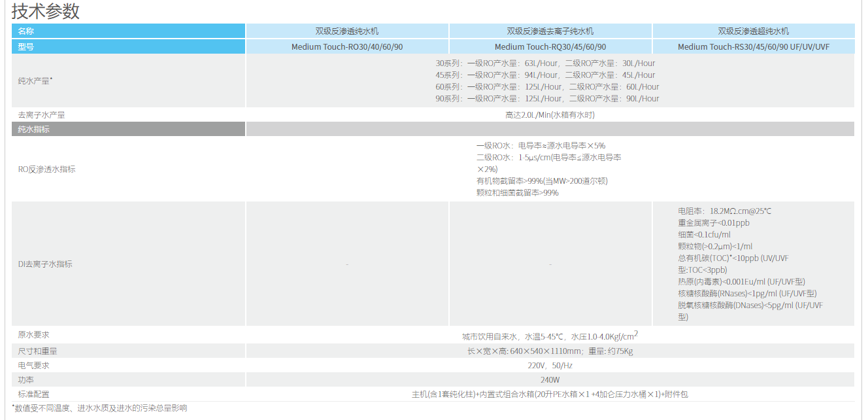Click the 数值受不同温度 footnote text
The height and width of the screenshot is (420, 868).
[100, 408]
